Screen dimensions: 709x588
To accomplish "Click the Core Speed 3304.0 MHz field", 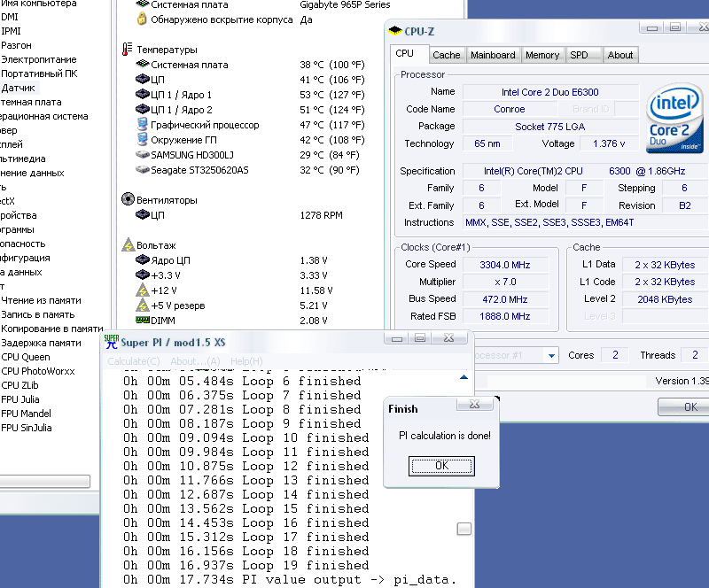I will 505,265.
